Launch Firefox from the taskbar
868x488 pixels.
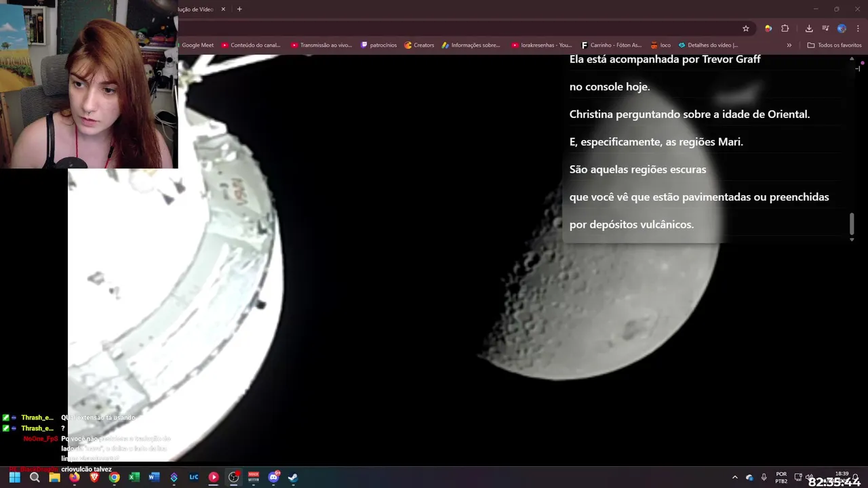[75, 477]
